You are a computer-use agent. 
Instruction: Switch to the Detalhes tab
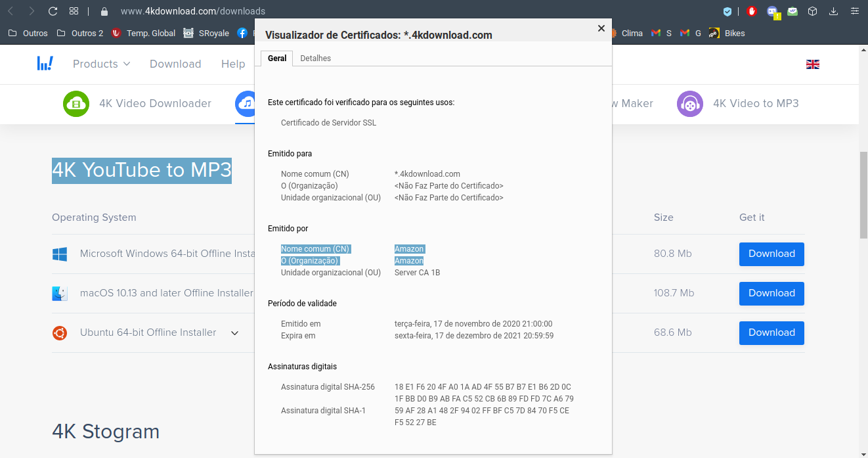tap(316, 58)
